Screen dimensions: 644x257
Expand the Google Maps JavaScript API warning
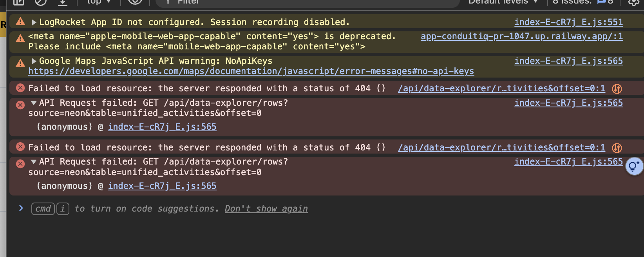pos(34,61)
